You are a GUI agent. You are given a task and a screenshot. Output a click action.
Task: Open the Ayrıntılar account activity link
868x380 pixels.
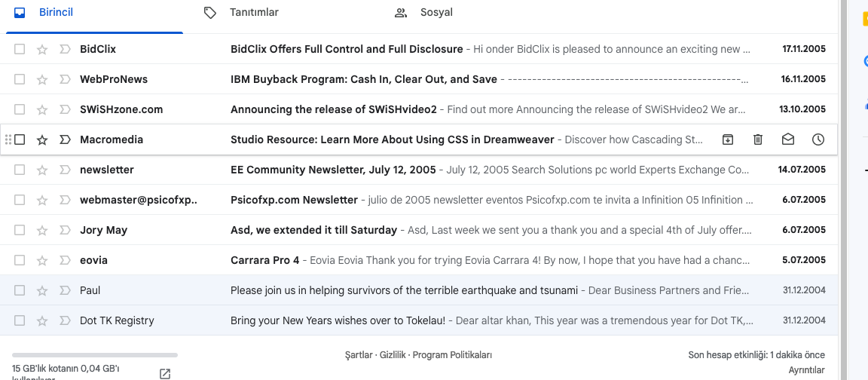[806, 370]
